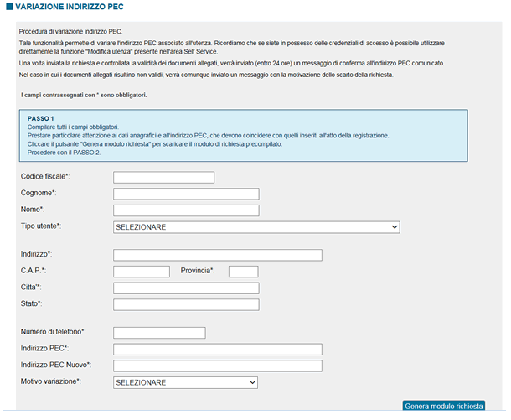Click the Codice fiscale input field
The image size is (511, 420).
click(163, 178)
